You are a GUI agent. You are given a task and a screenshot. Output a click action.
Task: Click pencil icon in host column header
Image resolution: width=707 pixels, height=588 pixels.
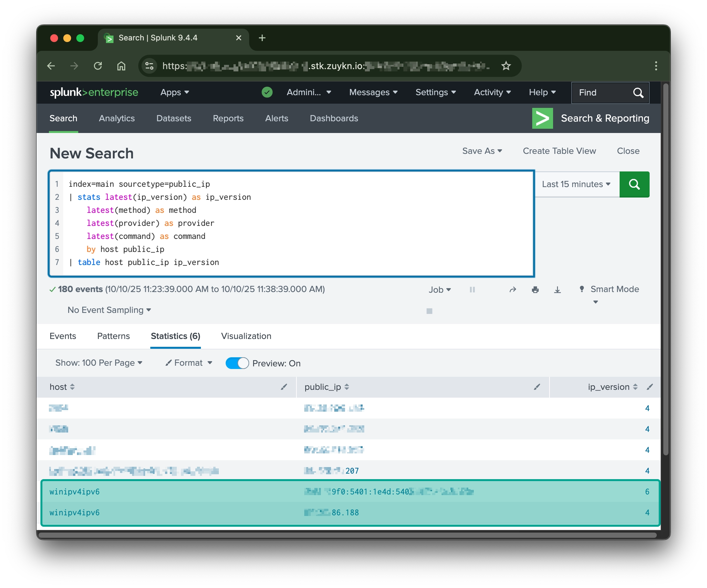coord(284,387)
